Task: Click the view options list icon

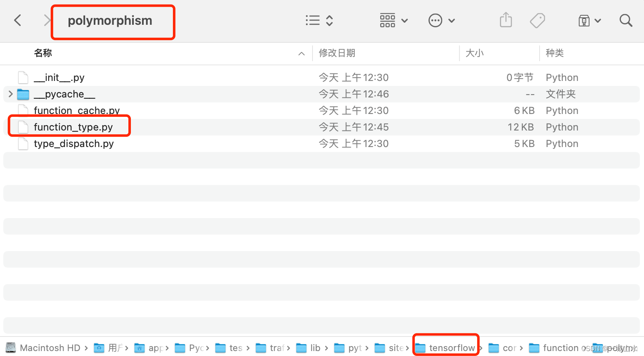Action: [313, 20]
